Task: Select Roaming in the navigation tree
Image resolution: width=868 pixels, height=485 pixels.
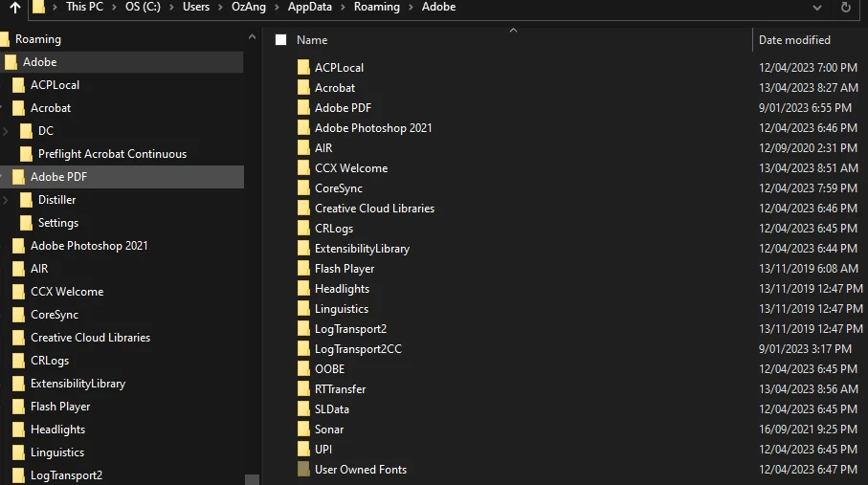Action: click(37, 39)
